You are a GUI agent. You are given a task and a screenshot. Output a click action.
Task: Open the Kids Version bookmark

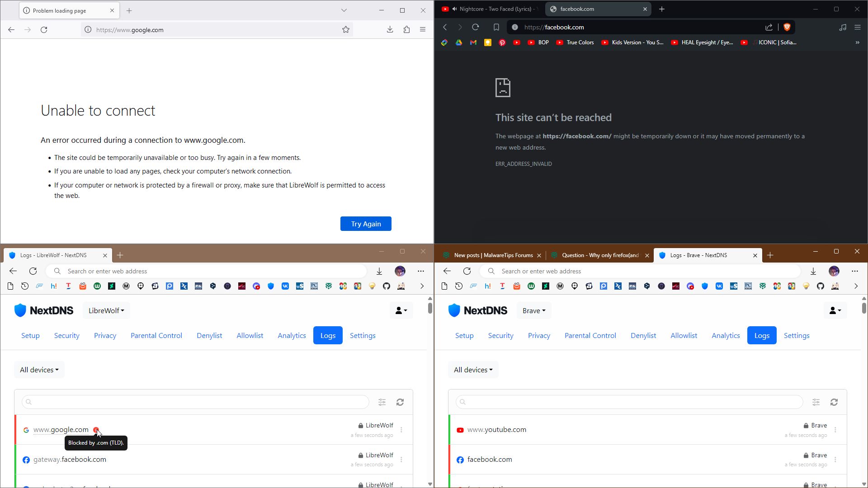coord(632,42)
